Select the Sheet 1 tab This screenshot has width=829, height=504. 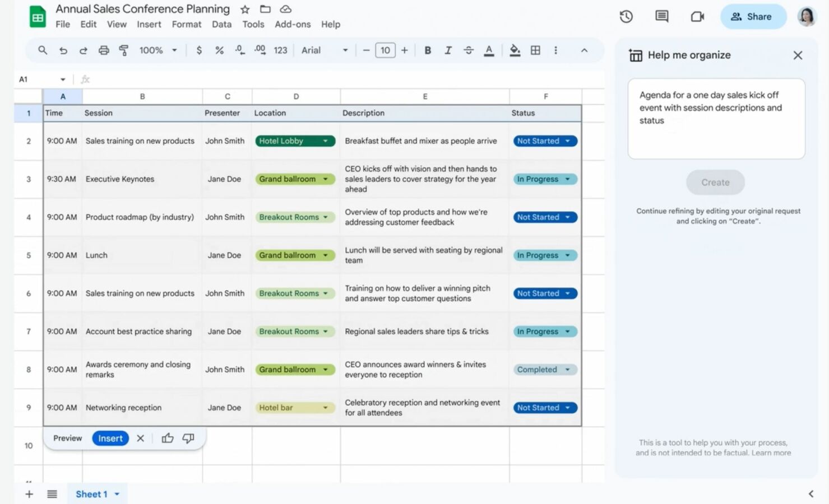pos(98,494)
